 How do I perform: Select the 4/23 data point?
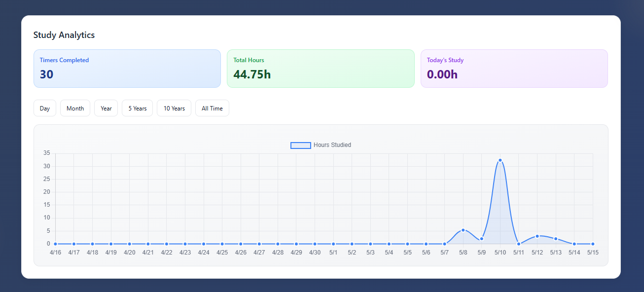(185, 244)
